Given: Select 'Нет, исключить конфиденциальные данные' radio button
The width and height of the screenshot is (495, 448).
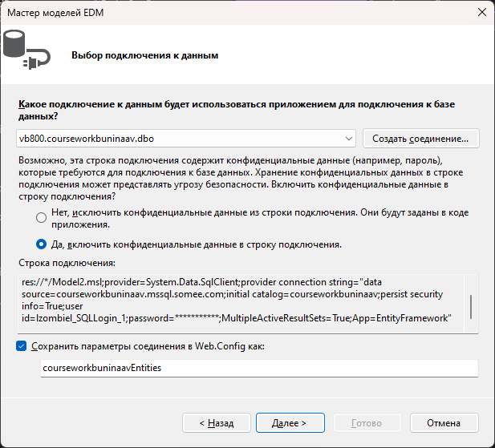Looking at the screenshot, I should point(42,218).
